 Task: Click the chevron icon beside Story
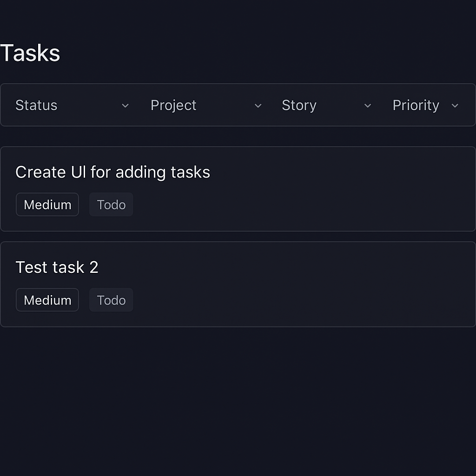[x=368, y=106]
